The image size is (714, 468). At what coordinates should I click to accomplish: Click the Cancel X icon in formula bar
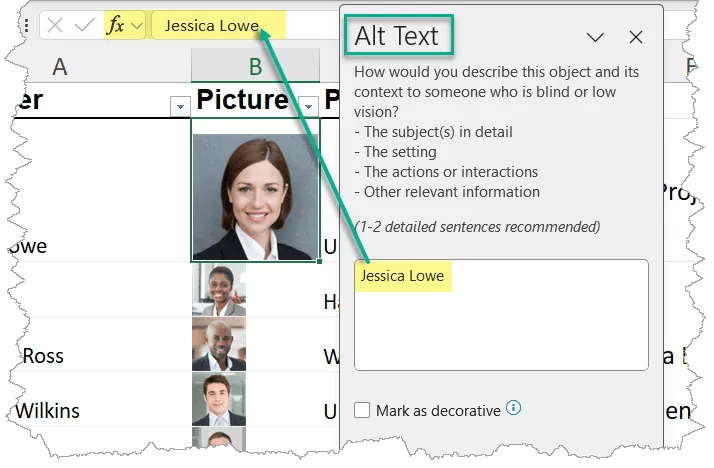tap(56, 25)
